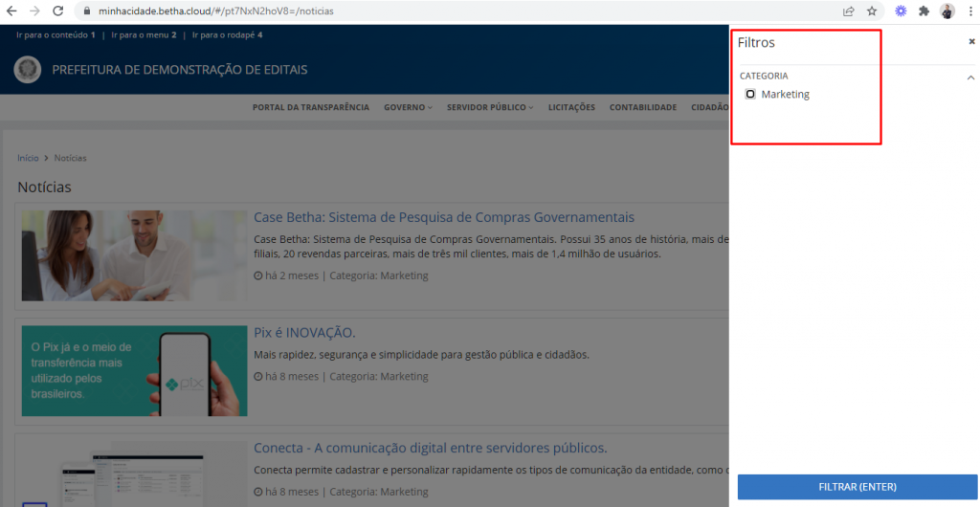
Task: Tick the Marketing category checkbox
Action: [750, 95]
